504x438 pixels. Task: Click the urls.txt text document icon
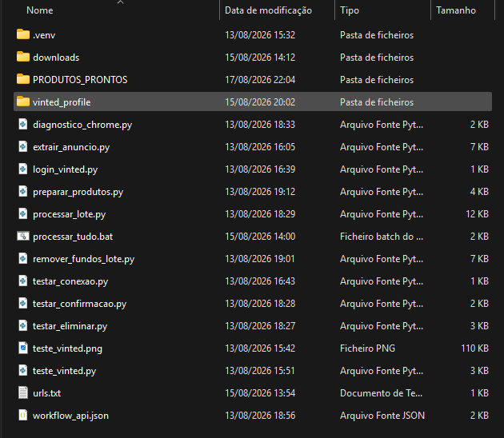coord(23,393)
